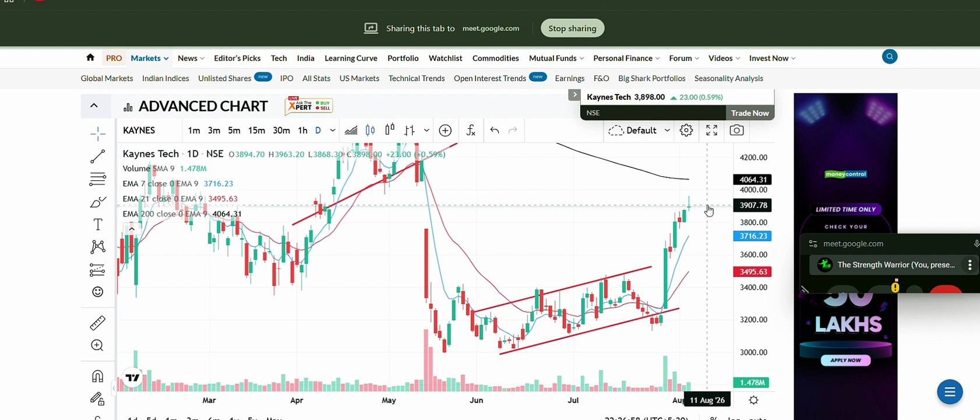Screen dimensions: 980x420
Task: Open the Watchlist menu item
Action: point(445,58)
